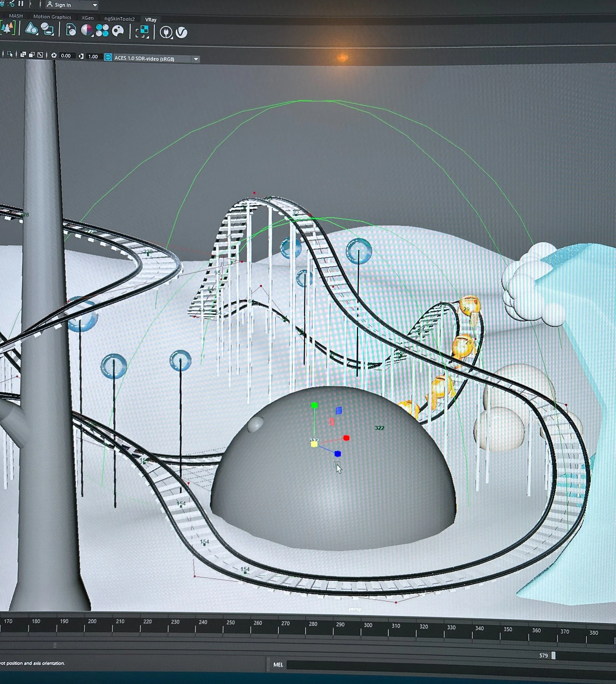The width and height of the screenshot is (616, 684).
Task: Click the V-Ray logo shelf icon
Action: [x=182, y=33]
